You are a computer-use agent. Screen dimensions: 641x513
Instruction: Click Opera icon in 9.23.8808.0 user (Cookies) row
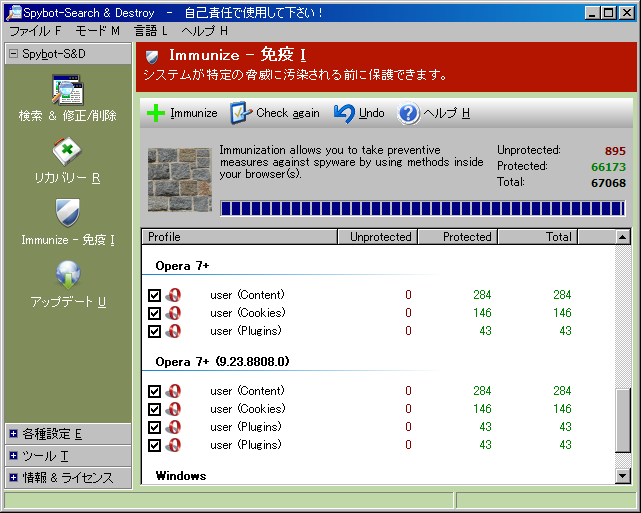coord(173,409)
